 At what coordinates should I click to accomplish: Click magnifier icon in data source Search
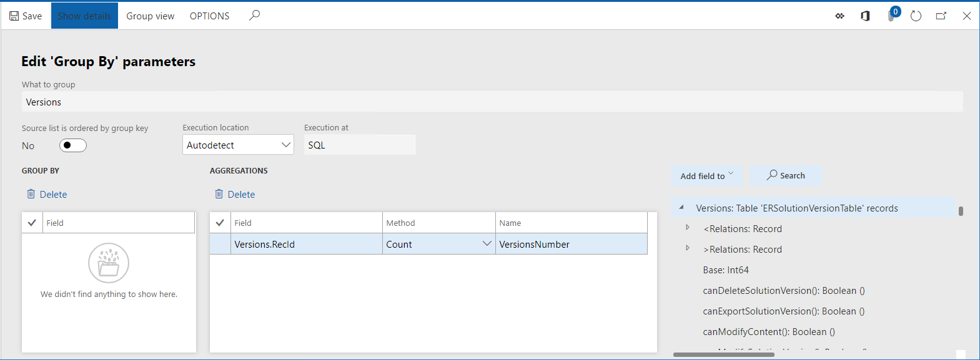click(x=773, y=175)
